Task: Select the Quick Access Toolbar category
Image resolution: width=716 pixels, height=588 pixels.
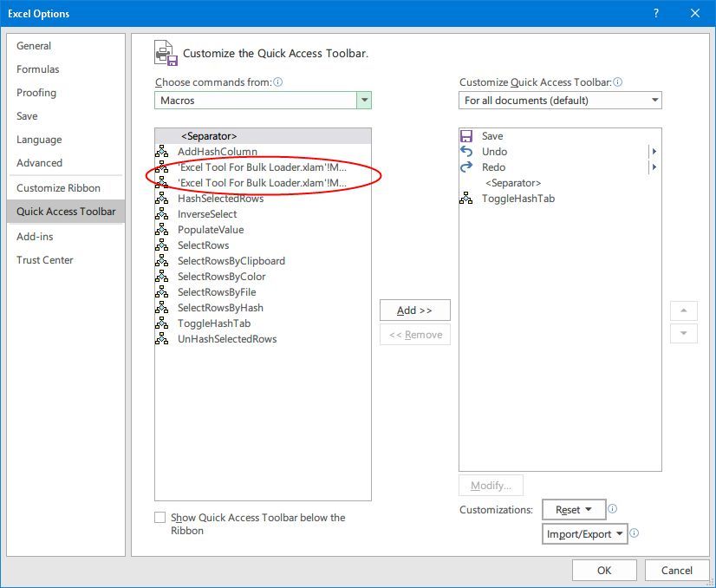Action: (x=66, y=211)
